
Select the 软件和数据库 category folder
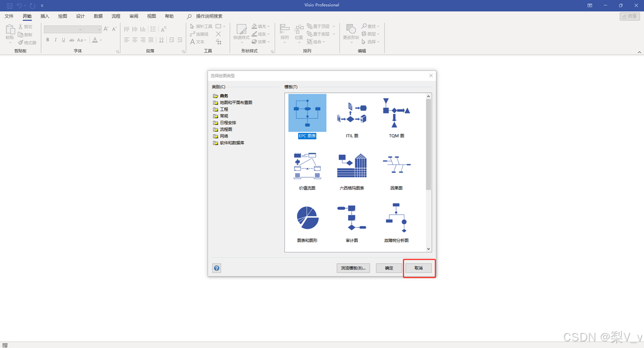pyautogui.click(x=228, y=143)
